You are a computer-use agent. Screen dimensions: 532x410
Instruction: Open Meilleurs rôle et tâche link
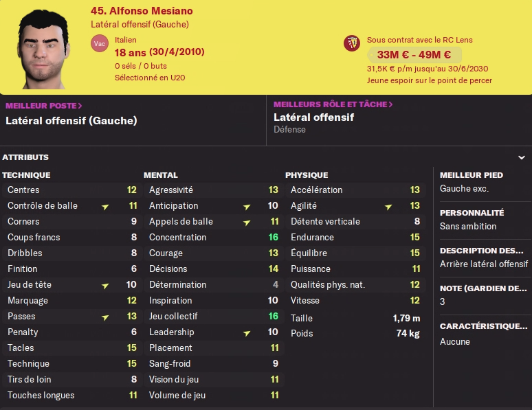point(333,104)
